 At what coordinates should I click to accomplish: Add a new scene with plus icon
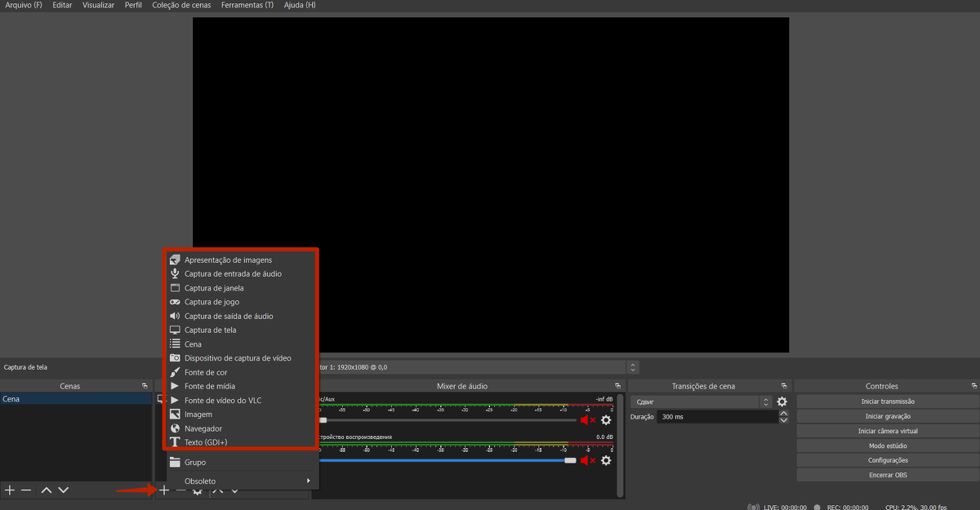click(x=10, y=490)
